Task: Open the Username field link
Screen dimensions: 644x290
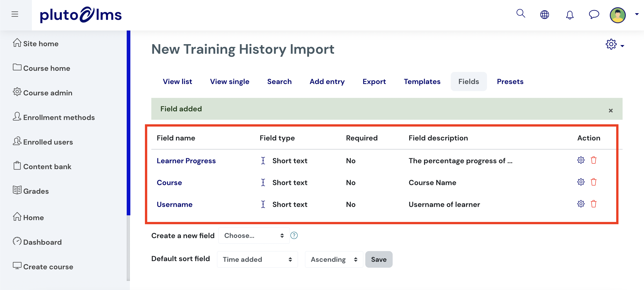Action: (175, 204)
